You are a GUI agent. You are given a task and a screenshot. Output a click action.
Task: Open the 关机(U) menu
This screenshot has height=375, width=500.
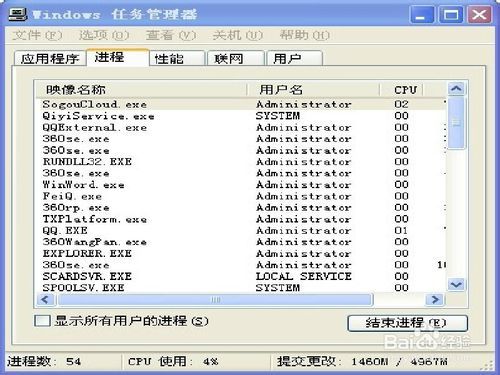coord(238,35)
